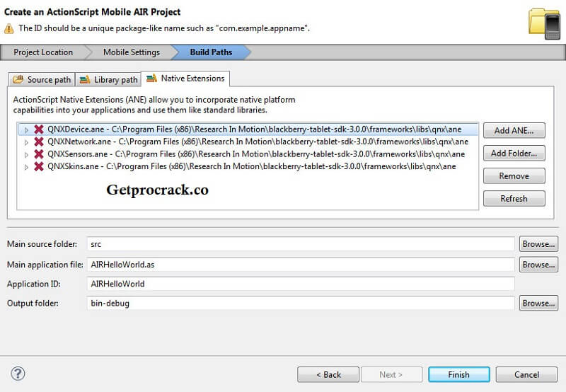Click the Main application file field
This screenshot has height=392, width=566.
(301, 265)
